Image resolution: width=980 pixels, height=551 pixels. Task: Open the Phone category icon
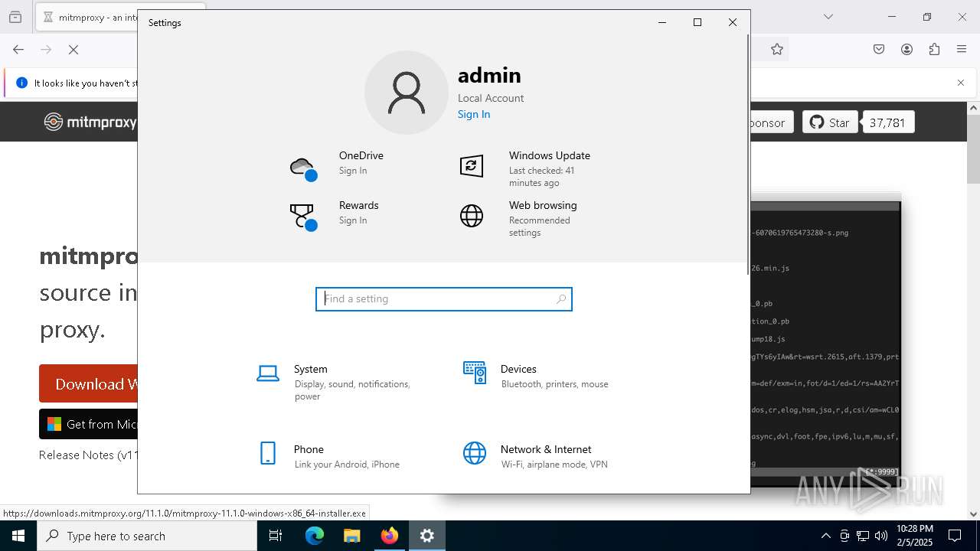pos(268,453)
